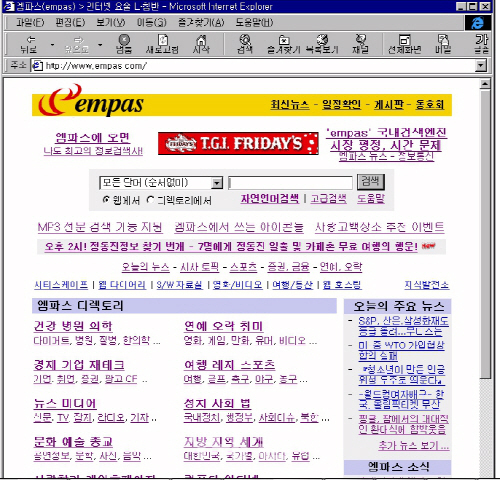Screen dimensions: 500x480
Task: Click the Internet Explorer logo throbber
Action: (478, 23)
